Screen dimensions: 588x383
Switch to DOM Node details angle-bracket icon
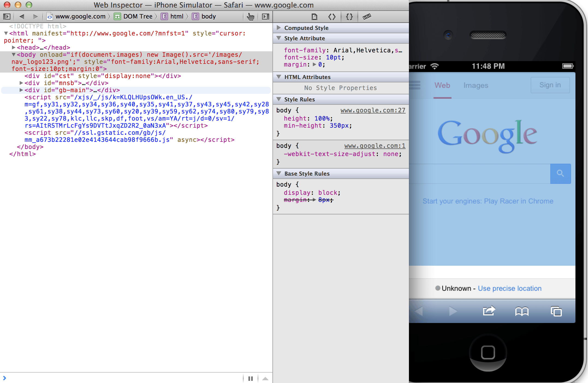[332, 17]
